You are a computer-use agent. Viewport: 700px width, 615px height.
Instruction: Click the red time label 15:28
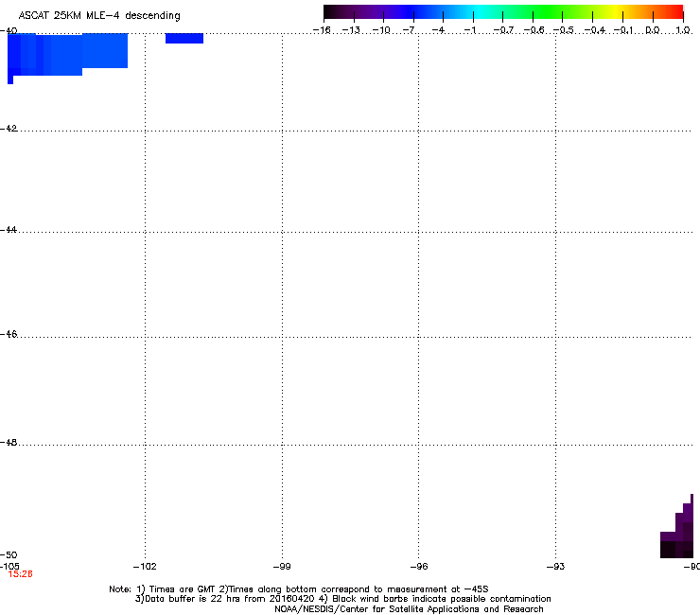[20, 574]
